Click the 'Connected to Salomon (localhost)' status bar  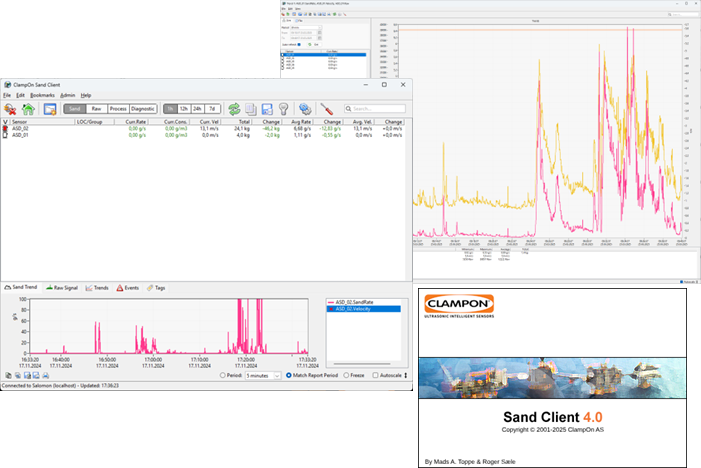[x=206, y=385]
